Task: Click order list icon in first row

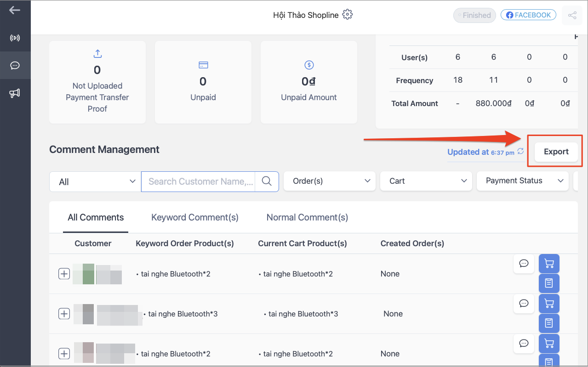Action: (548, 283)
